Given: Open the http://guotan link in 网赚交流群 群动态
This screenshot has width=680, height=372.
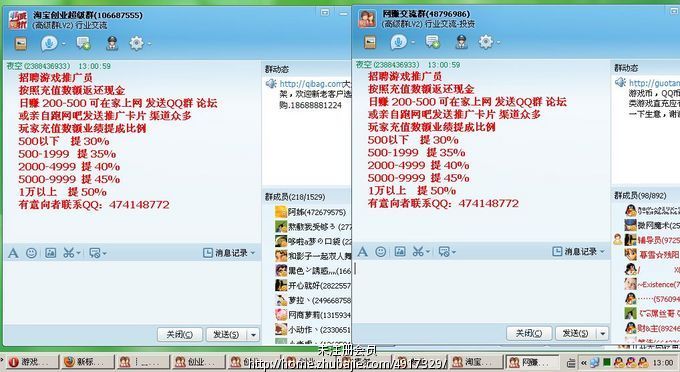Looking at the screenshot, I should [654, 83].
